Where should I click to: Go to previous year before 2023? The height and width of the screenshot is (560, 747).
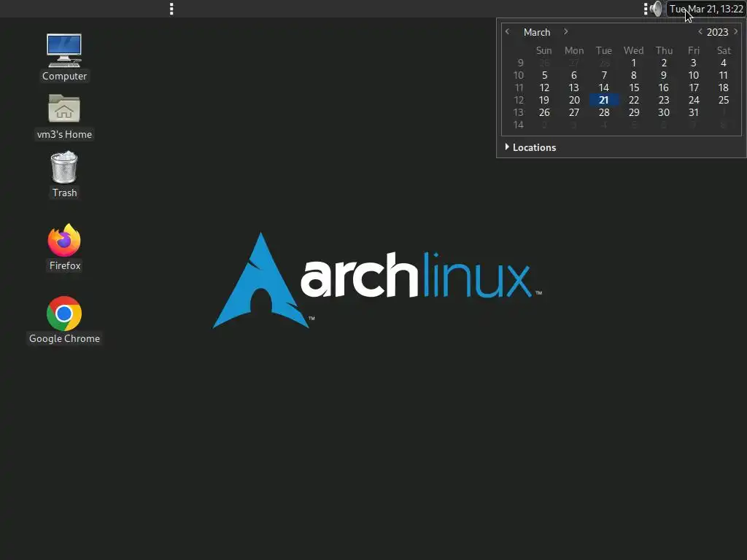(x=700, y=31)
